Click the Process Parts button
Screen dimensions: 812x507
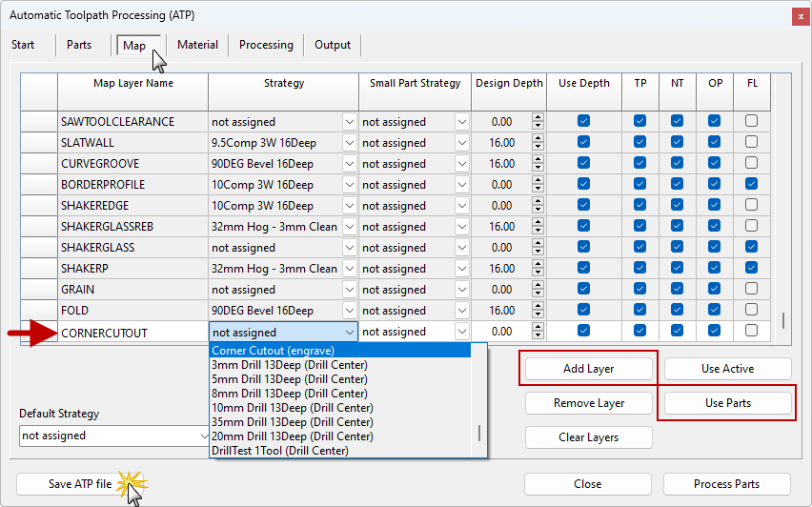click(x=726, y=484)
